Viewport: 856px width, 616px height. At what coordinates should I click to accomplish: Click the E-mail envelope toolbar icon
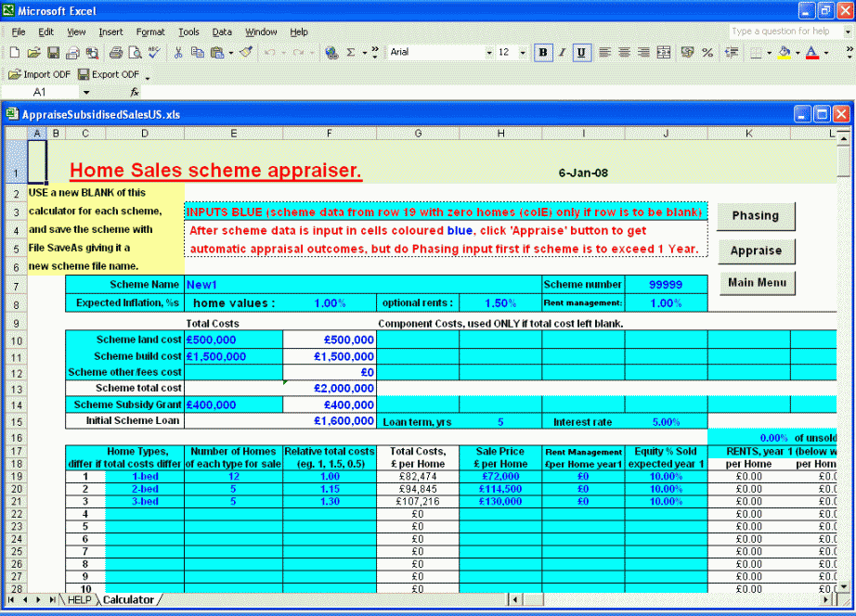point(72,52)
